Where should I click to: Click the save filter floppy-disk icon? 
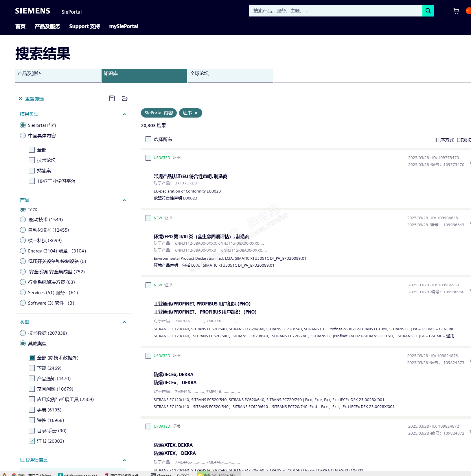(x=112, y=98)
